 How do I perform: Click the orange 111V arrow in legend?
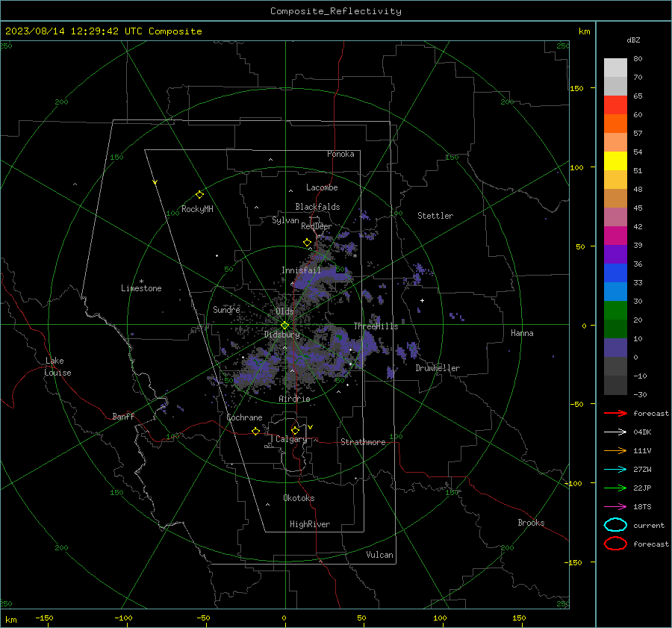[615, 450]
